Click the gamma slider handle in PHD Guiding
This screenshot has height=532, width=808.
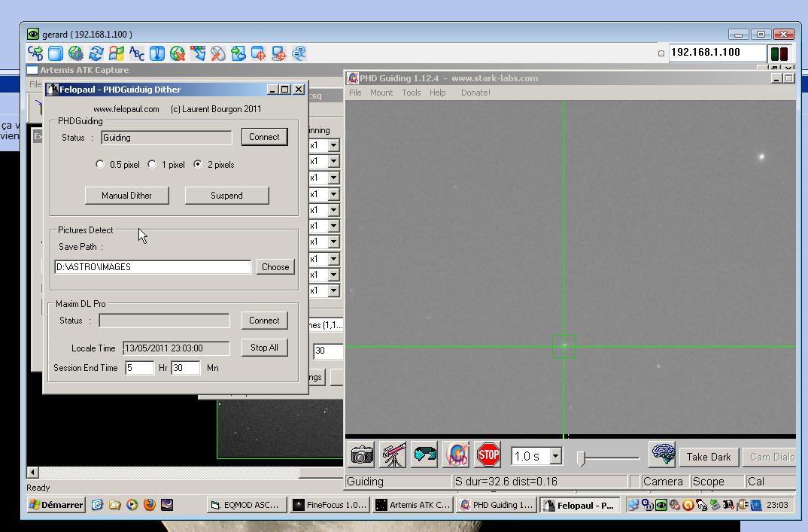[x=581, y=458]
